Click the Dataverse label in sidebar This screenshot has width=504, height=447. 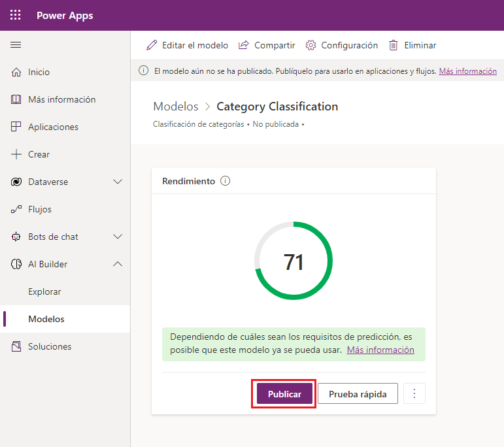[48, 182]
